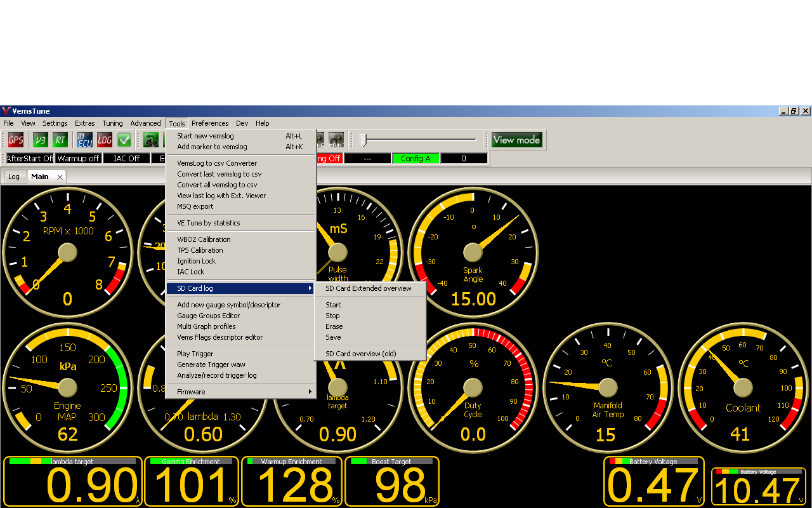Click the V3 toolbar icon
Screen dimensions: 812x508
(x=41, y=140)
